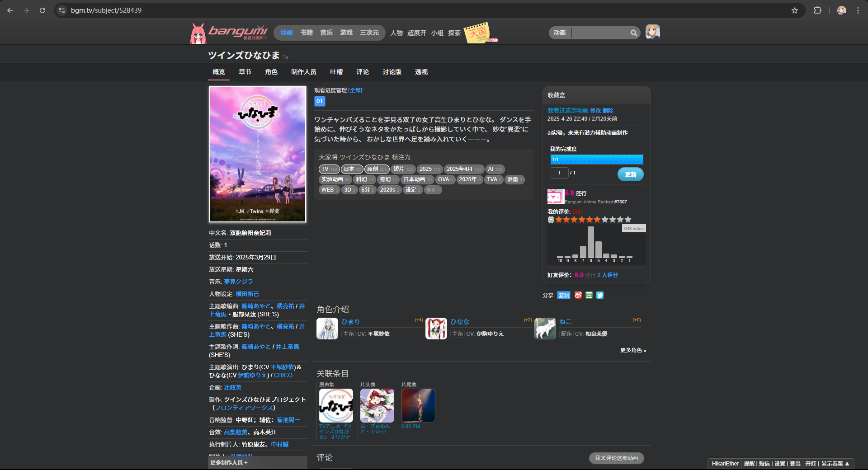Click the 全部 progress management link
Image resolution: width=868 pixels, height=470 pixels.
pyautogui.click(x=355, y=90)
